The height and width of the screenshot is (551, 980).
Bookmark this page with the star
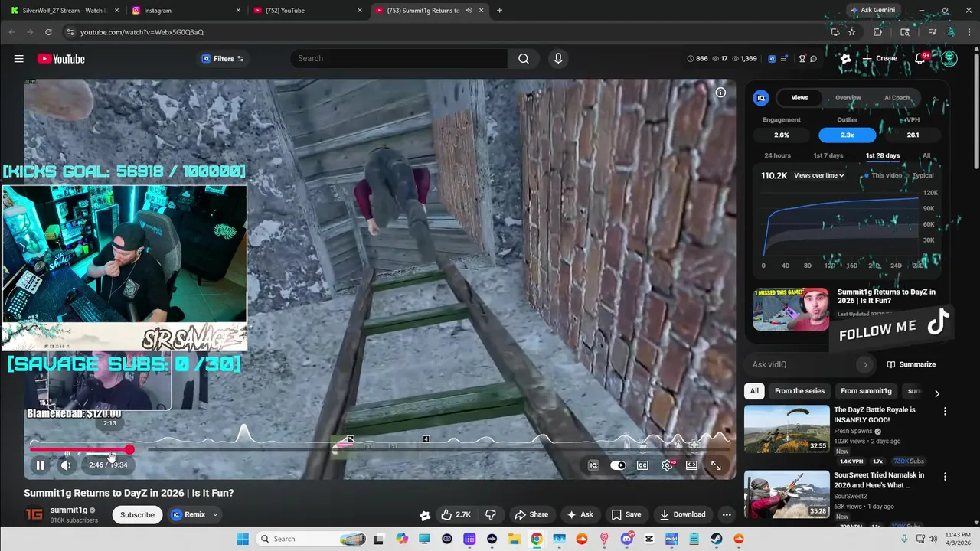(x=851, y=32)
